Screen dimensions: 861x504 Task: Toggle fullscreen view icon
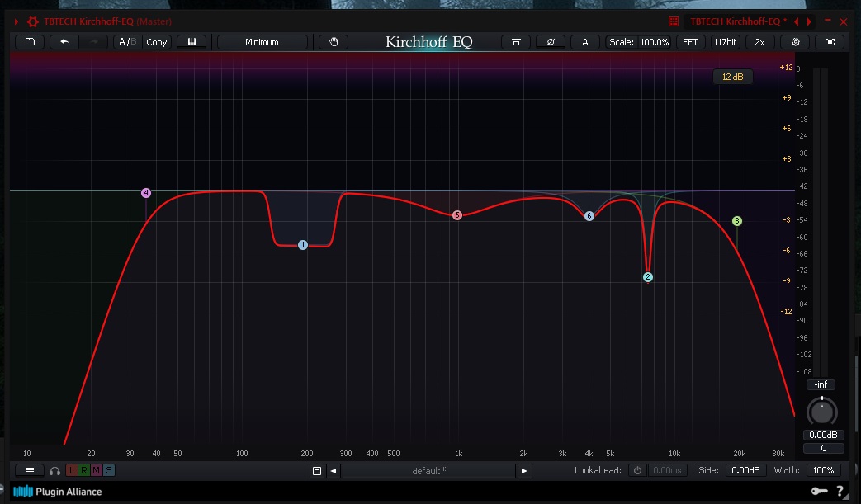(x=830, y=42)
